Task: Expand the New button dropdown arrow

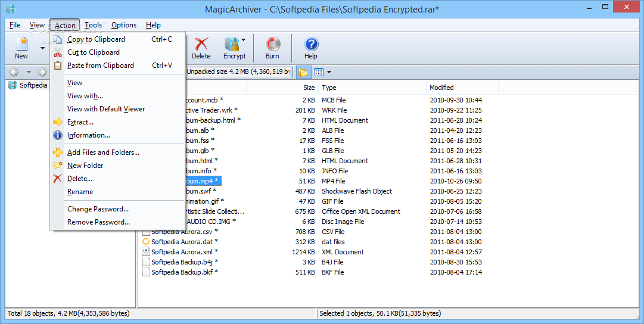Action: [x=42, y=48]
